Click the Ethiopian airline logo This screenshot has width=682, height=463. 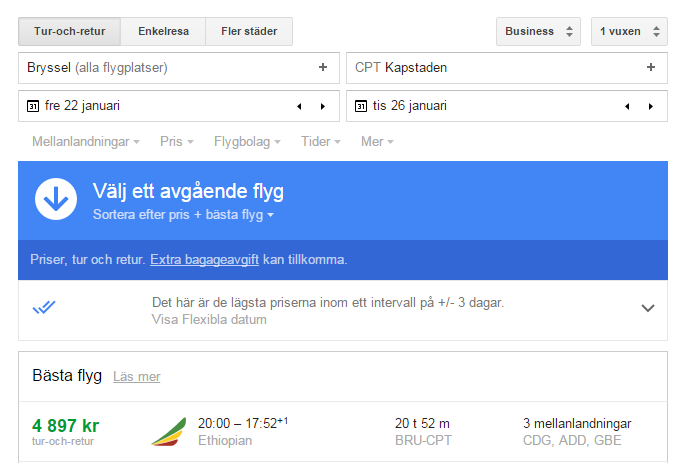pos(168,431)
